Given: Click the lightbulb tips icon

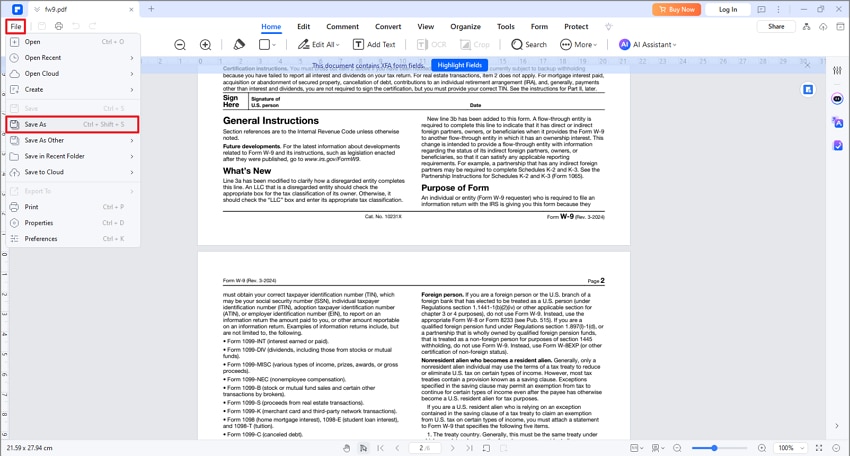Looking at the screenshot, I should (609, 27).
